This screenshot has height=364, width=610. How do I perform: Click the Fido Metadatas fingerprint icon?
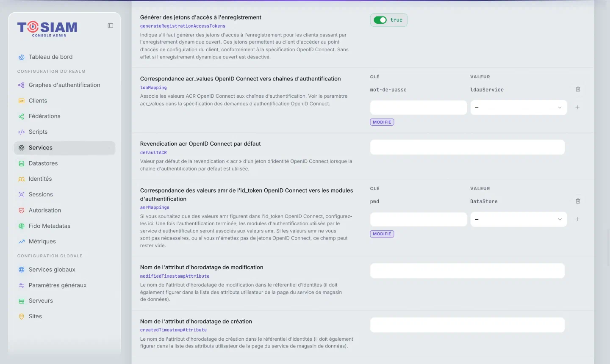(22, 226)
